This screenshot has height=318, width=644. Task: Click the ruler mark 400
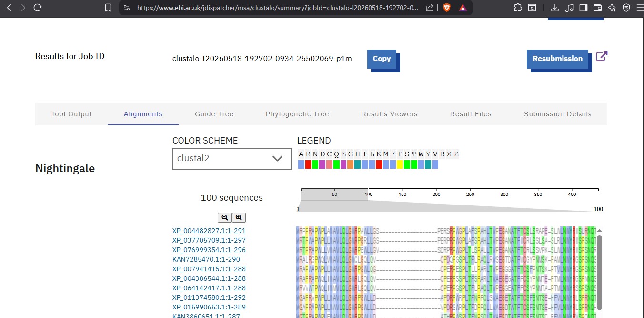coord(573,195)
